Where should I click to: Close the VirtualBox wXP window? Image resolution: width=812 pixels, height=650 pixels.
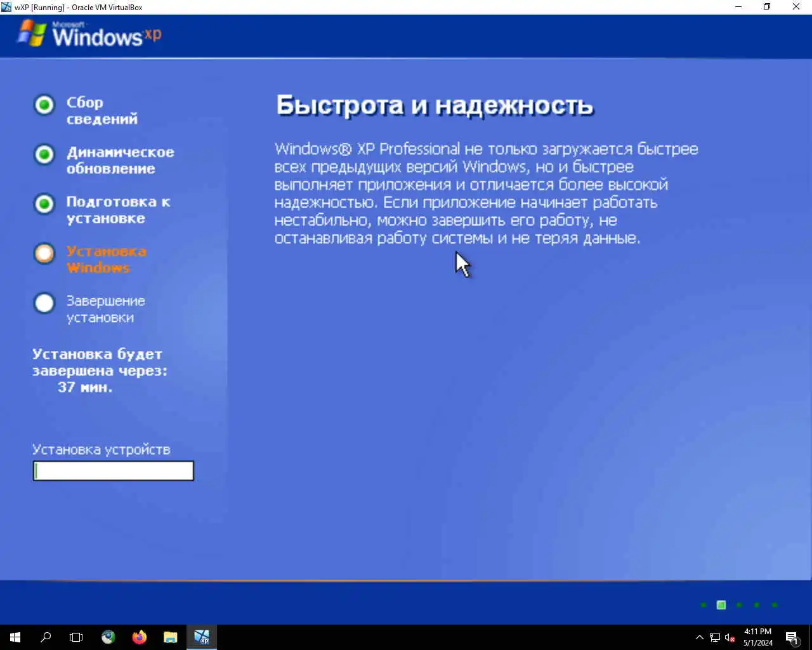[796, 7]
